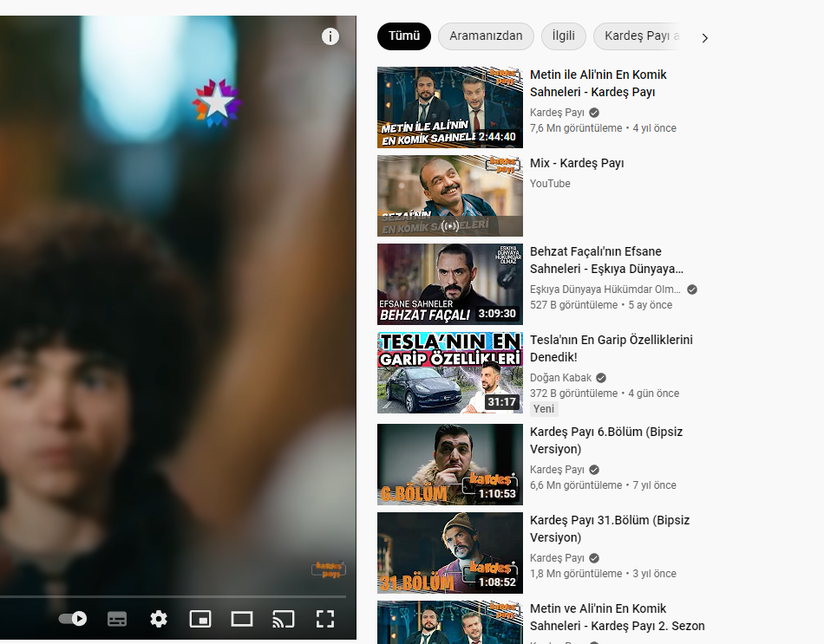Open Mix - Kardeş Payı thumbnail
This screenshot has height=644, width=824.
tap(450, 196)
